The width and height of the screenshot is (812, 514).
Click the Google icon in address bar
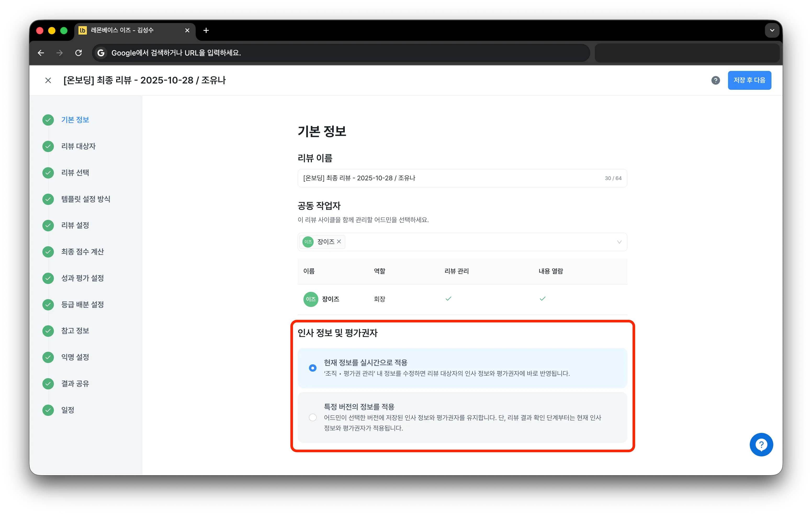pos(101,53)
